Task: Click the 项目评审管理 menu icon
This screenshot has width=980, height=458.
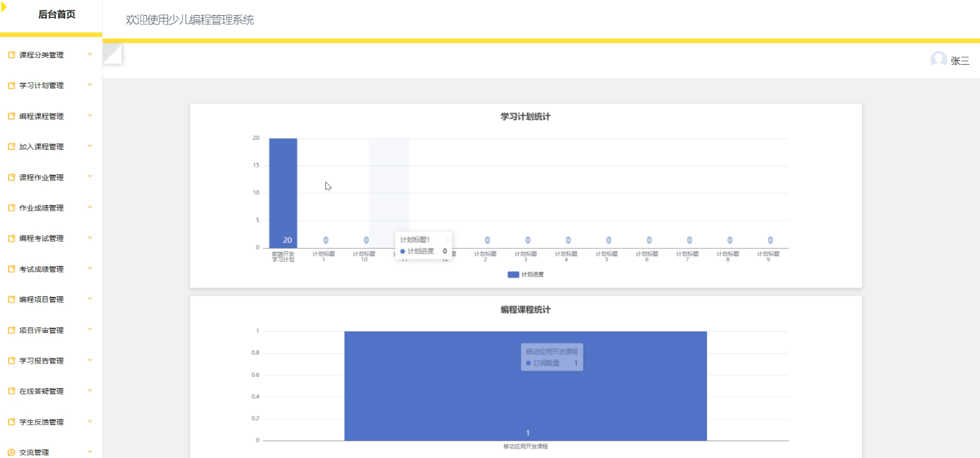Action: click(11, 330)
